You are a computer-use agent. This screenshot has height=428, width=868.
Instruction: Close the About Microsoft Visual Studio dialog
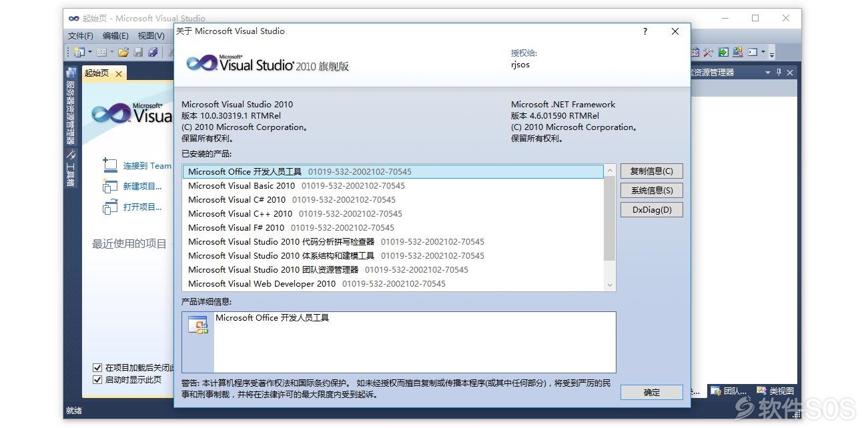pos(675,31)
